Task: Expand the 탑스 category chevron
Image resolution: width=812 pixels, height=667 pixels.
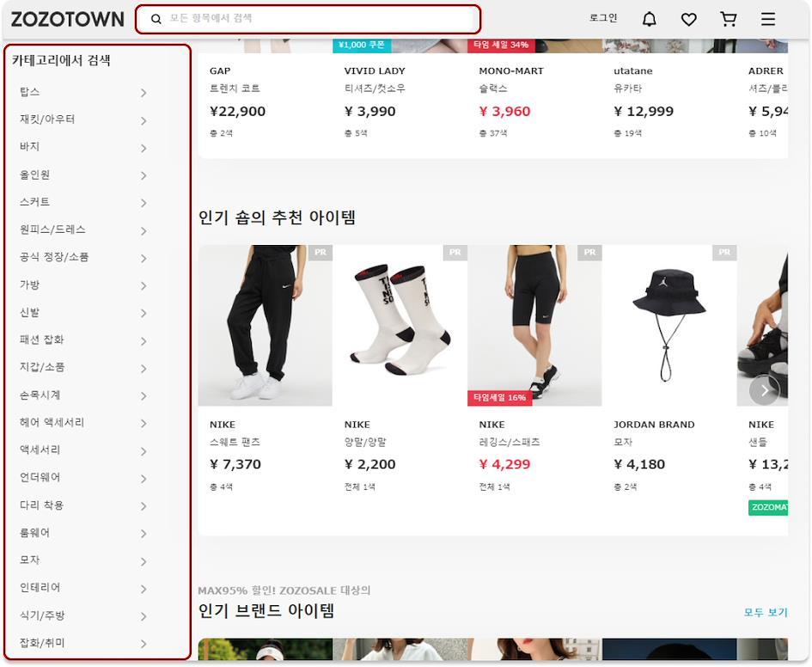Action: click(x=143, y=93)
